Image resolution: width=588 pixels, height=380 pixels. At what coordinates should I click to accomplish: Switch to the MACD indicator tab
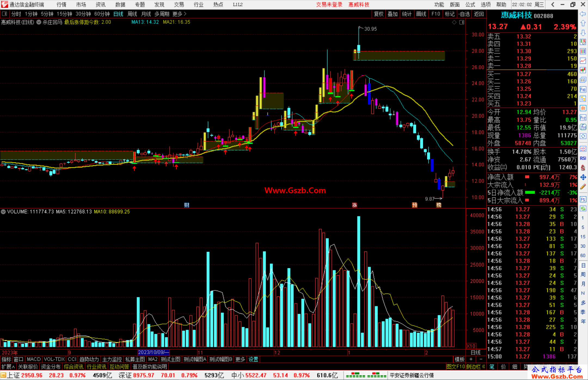click(x=34, y=359)
